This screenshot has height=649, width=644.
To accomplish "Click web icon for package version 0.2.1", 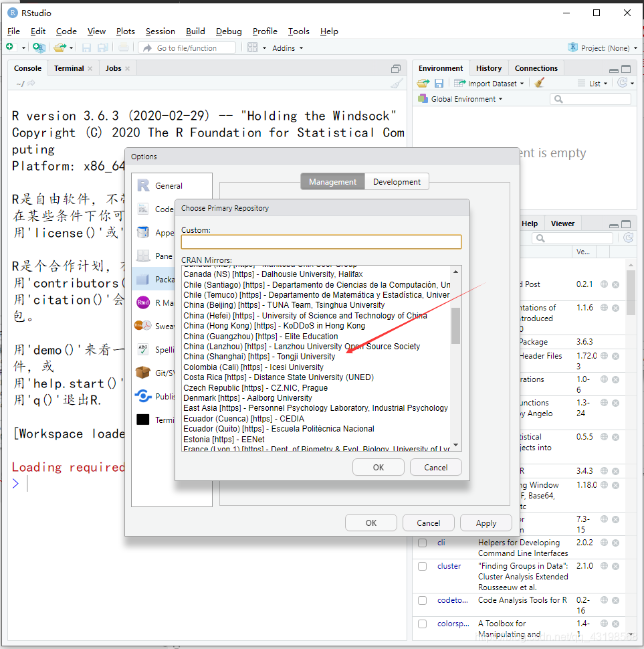I will click(x=604, y=284).
